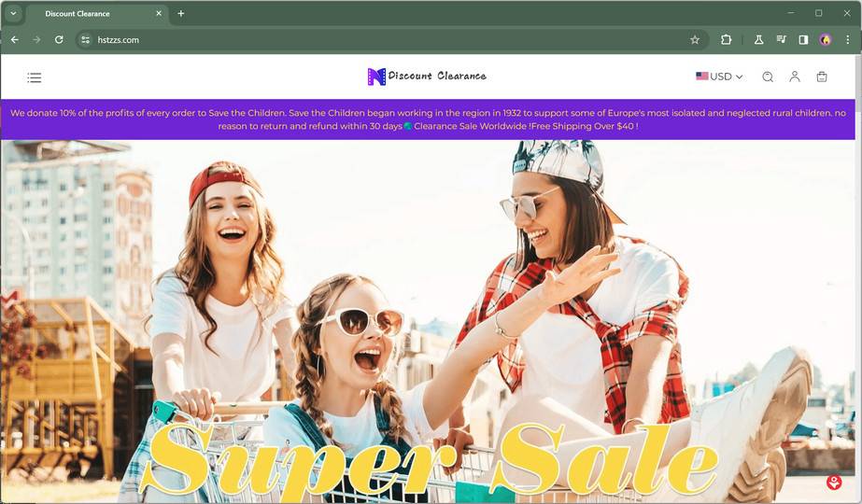Toggle the browser side panel
Image resolution: width=862 pixels, height=504 pixels.
pyautogui.click(x=803, y=39)
